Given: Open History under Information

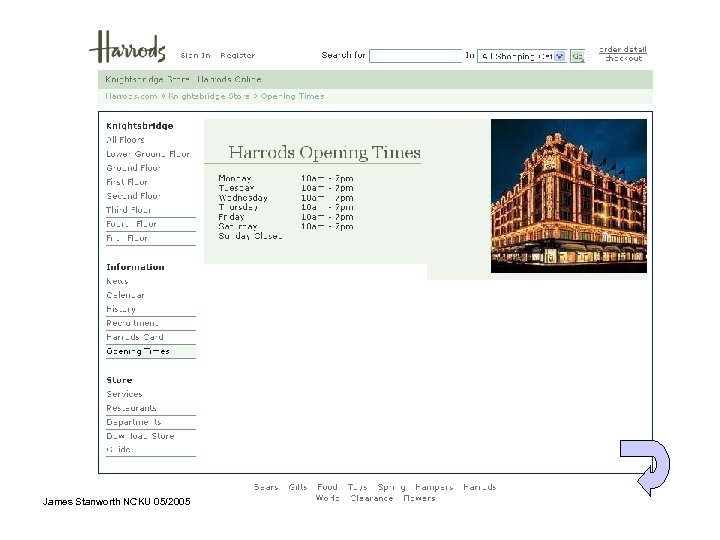Looking at the screenshot, I should tap(121, 309).
